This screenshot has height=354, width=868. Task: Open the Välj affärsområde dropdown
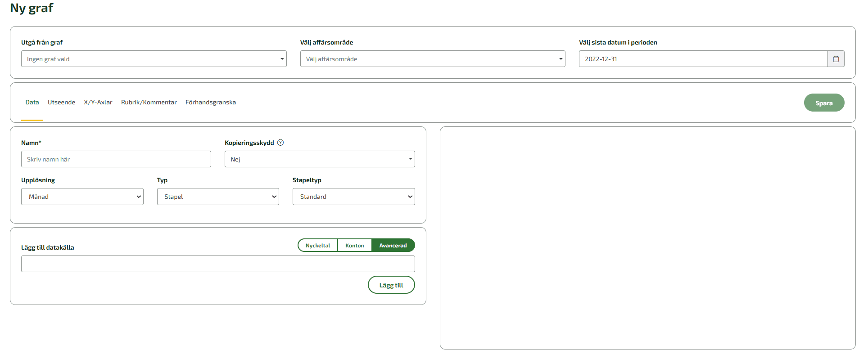(x=433, y=59)
